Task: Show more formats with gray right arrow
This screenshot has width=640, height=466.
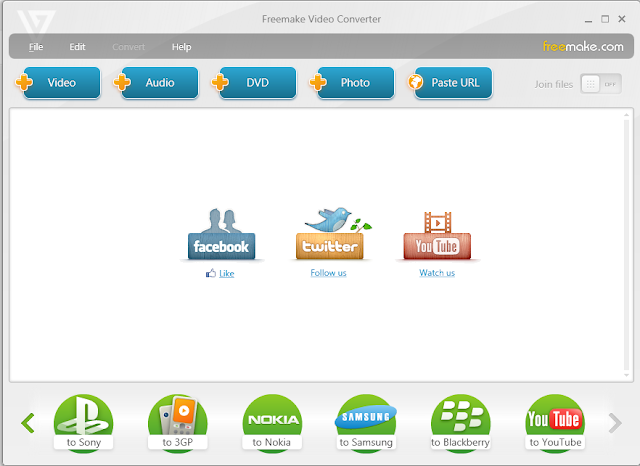Action: point(615,423)
